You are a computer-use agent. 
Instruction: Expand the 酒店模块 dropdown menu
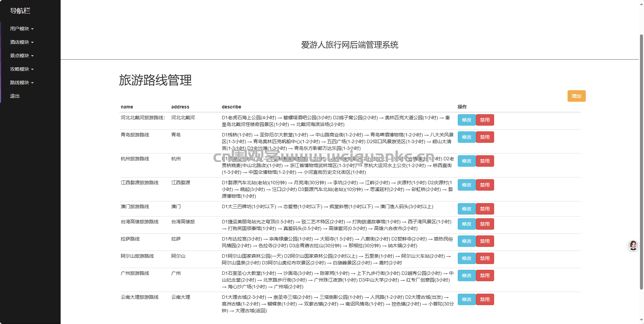[x=22, y=42]
